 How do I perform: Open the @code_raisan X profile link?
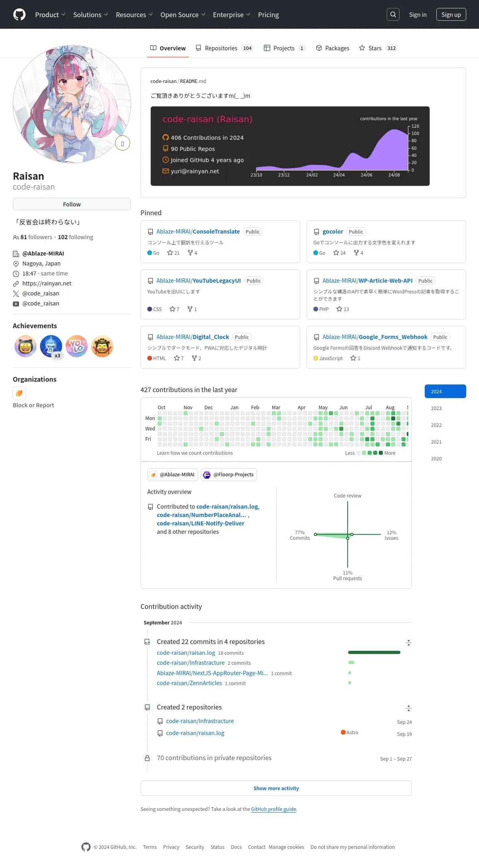point(41,293)
